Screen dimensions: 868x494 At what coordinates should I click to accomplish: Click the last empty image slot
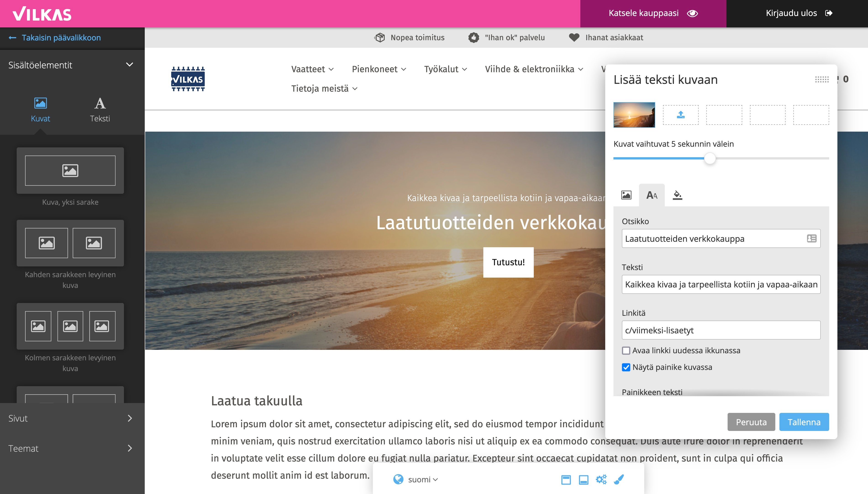coord(811,115)
